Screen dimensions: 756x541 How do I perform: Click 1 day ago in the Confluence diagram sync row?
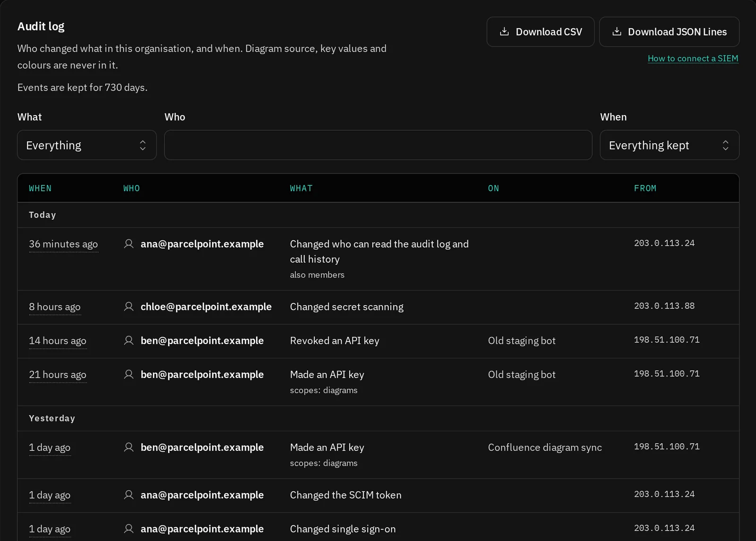point(50,448)
